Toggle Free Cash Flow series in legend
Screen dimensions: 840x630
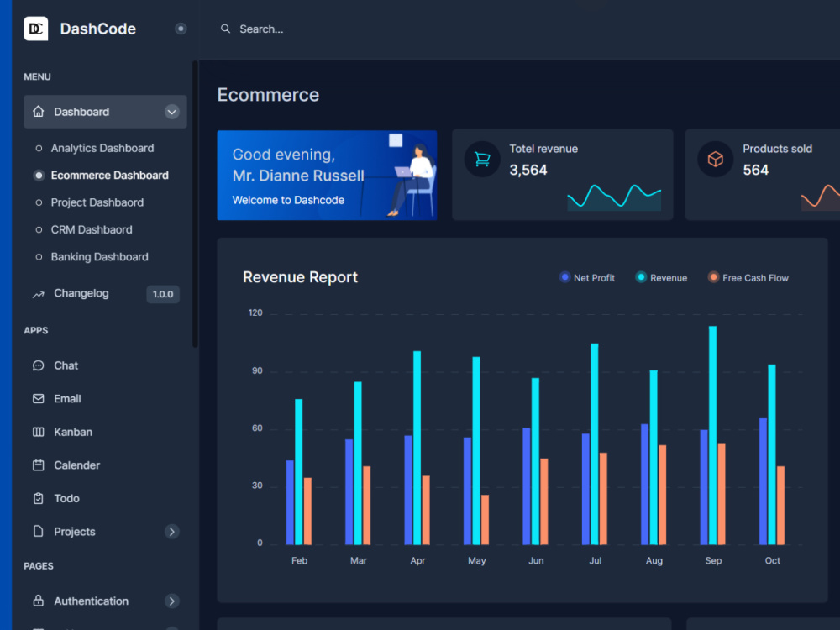(x=713, y=277)
